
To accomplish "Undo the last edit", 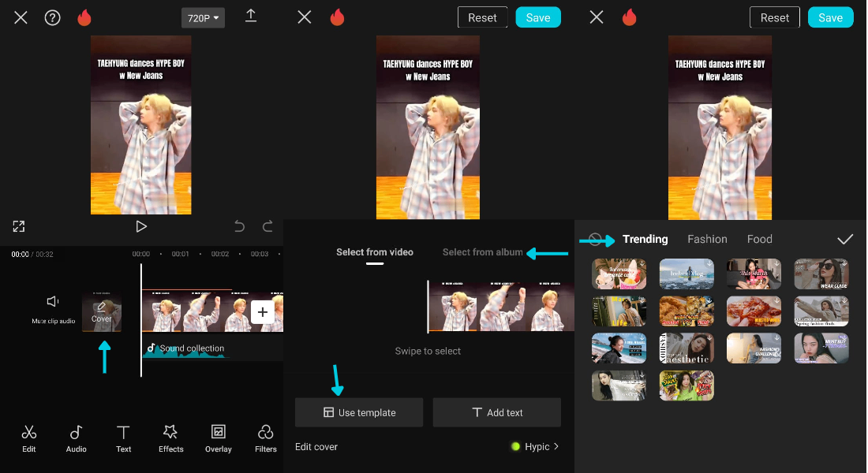I will [239, 226].
